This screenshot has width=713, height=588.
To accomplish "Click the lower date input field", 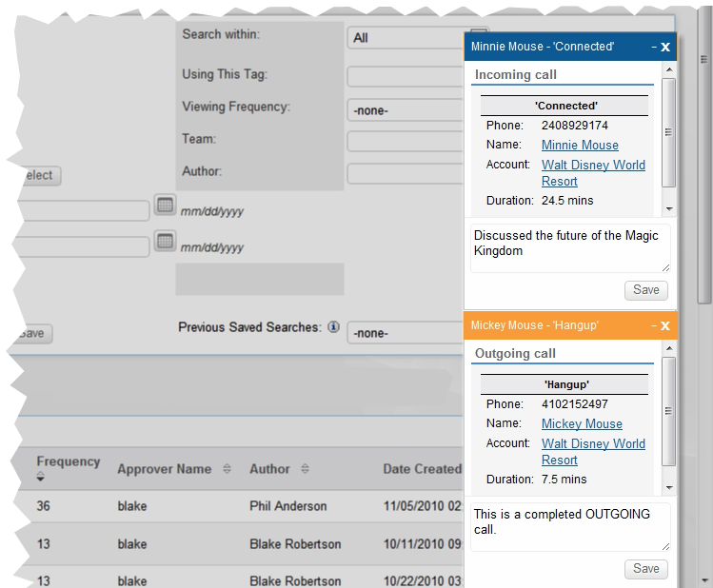I will [x=84, y=247].
